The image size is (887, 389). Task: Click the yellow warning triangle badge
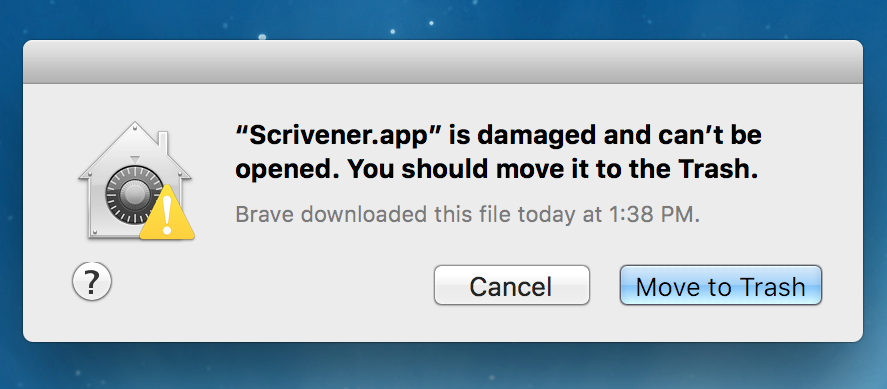point(167,212)
